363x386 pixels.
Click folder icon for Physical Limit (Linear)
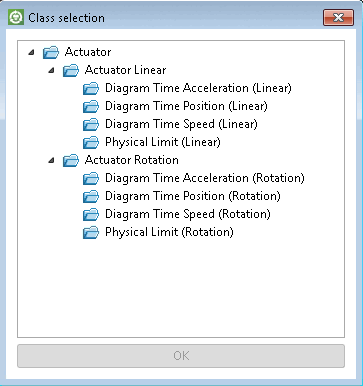pyautogui.click(x=91, y=143)
